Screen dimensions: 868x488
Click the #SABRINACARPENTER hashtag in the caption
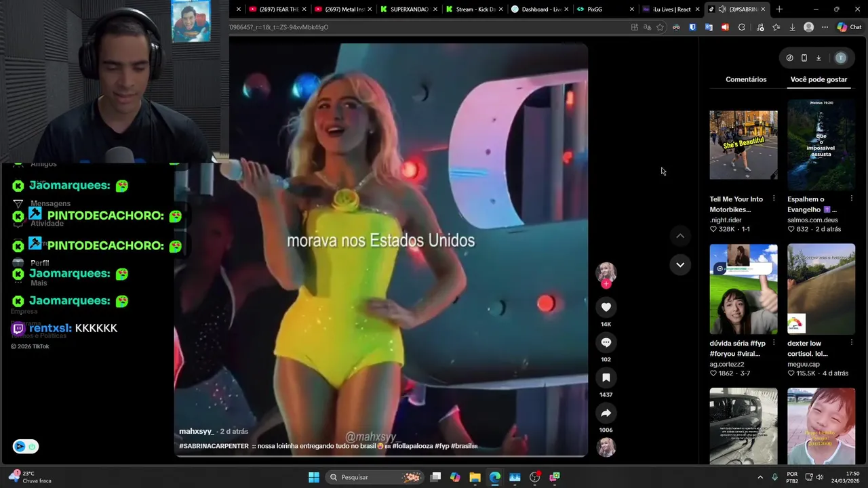pyautogui.click(x=214, y=446)
